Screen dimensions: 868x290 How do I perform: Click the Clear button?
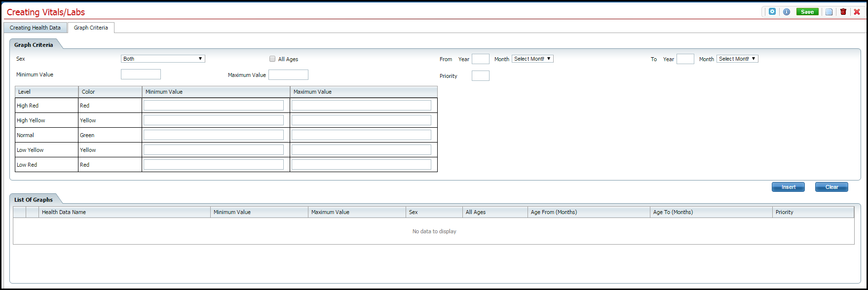pyautogui.click(x=831, y=187)
